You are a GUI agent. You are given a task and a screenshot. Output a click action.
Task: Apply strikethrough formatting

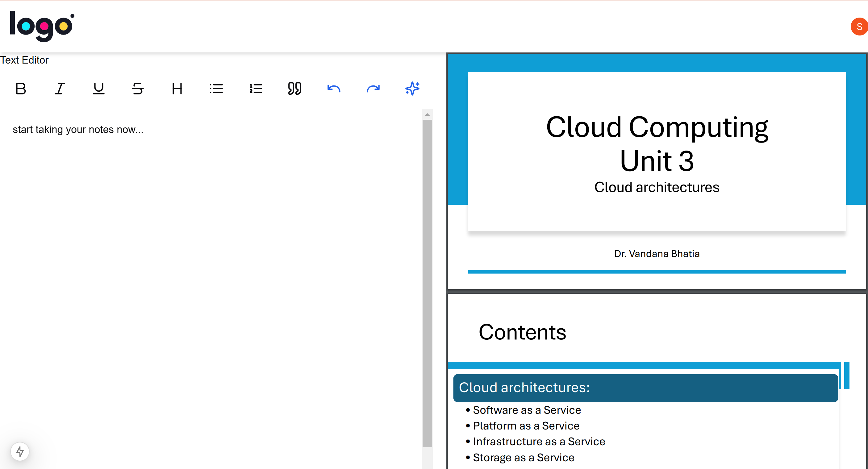[x=137, y=89]
